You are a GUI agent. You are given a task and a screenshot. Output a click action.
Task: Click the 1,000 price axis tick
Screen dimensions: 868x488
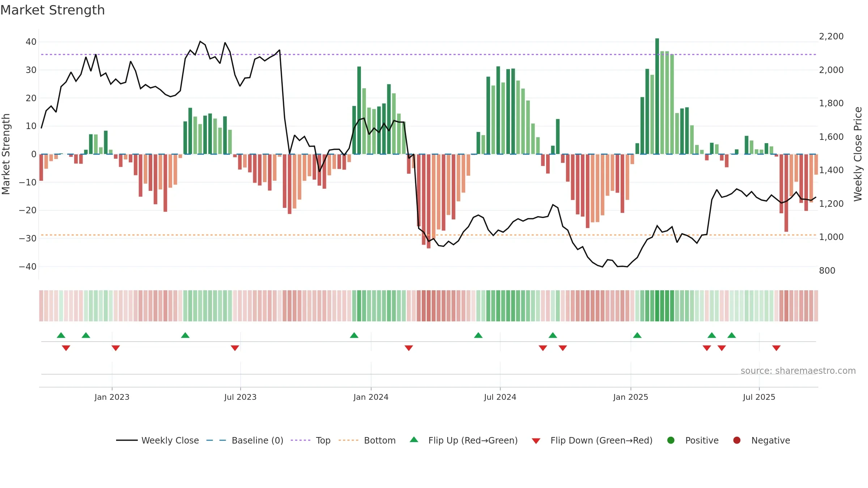(x=831, y=237)
